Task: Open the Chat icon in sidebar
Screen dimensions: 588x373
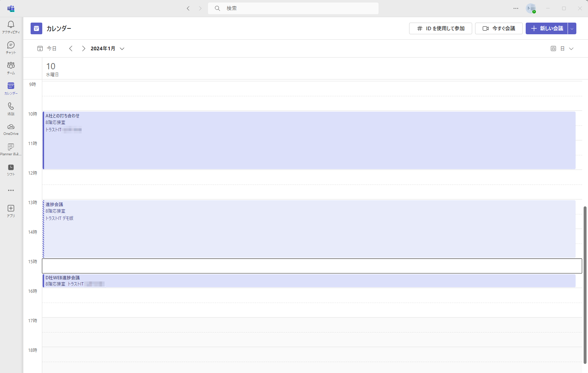Action: point(11,45)
